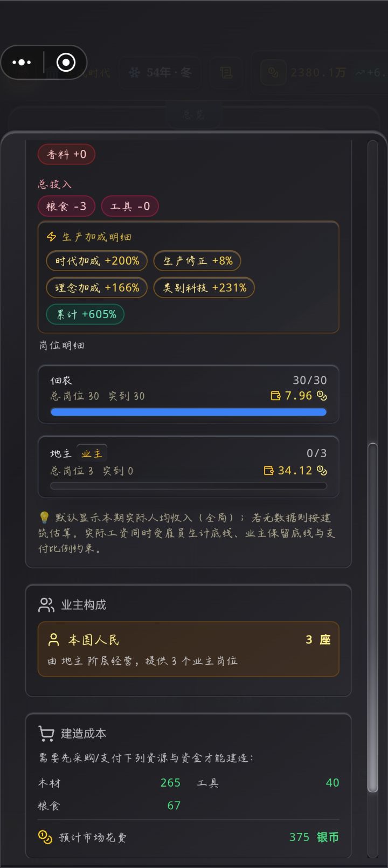The image size is (388, 868).
Task: Click the 本国人民 owner composition card
Action: point(188,649)
